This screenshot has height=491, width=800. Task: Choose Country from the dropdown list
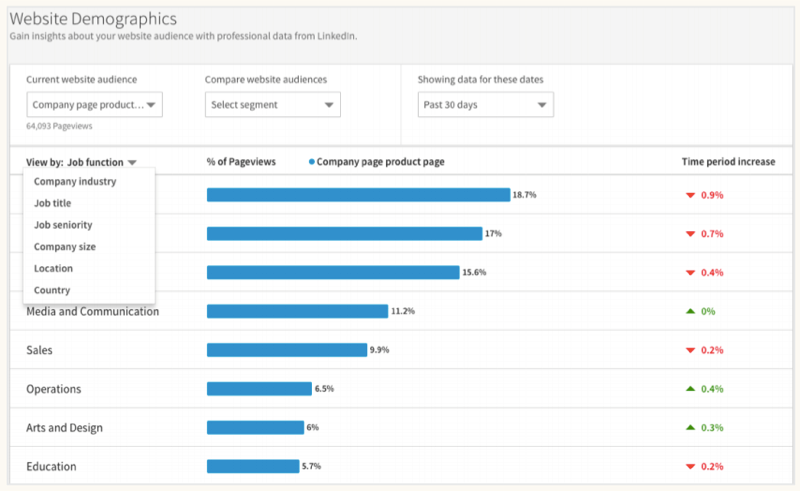(x=52, y=290)
